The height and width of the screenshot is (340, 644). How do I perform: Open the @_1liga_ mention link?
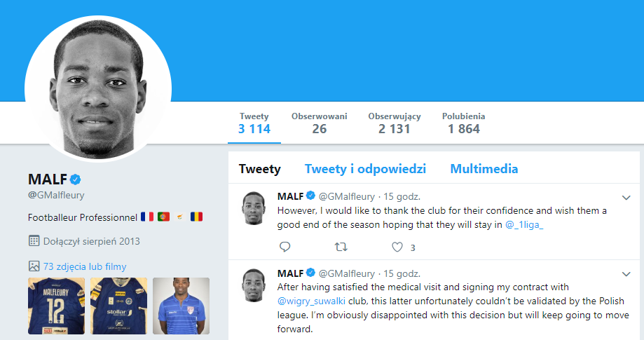point(524,224)
